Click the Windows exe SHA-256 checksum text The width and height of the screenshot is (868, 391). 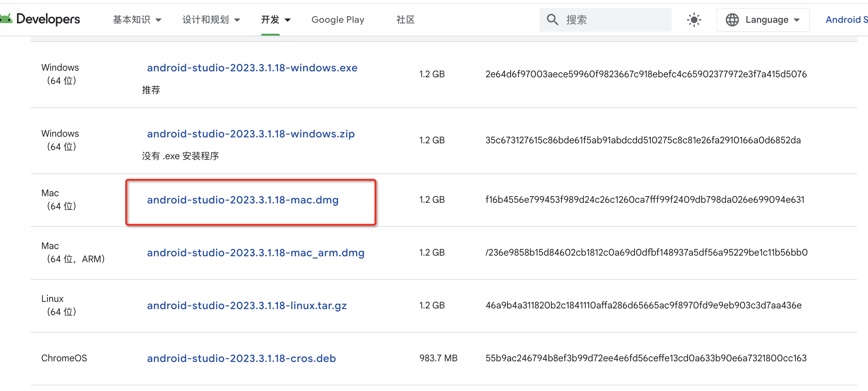(646, 74)
